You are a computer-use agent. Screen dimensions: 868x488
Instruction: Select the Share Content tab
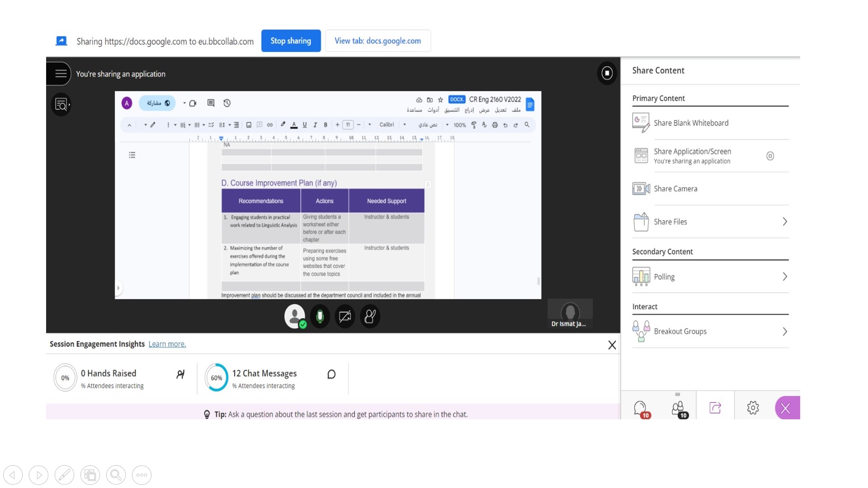tap(715, 408)
